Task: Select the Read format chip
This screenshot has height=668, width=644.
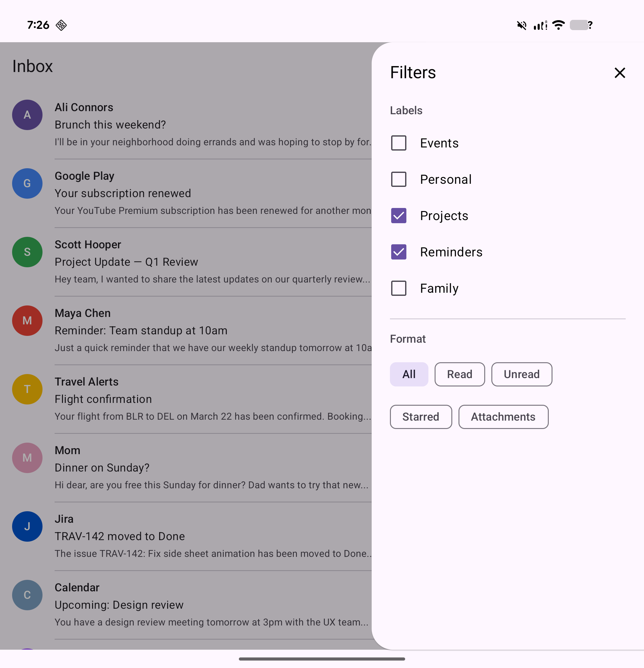Action: 459,374
